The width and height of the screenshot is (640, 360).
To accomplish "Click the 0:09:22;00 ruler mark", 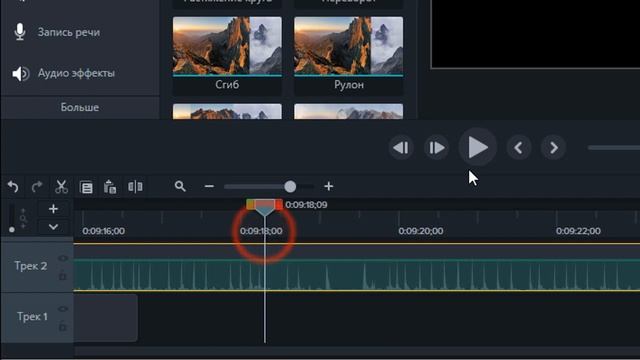I will 578,231.
